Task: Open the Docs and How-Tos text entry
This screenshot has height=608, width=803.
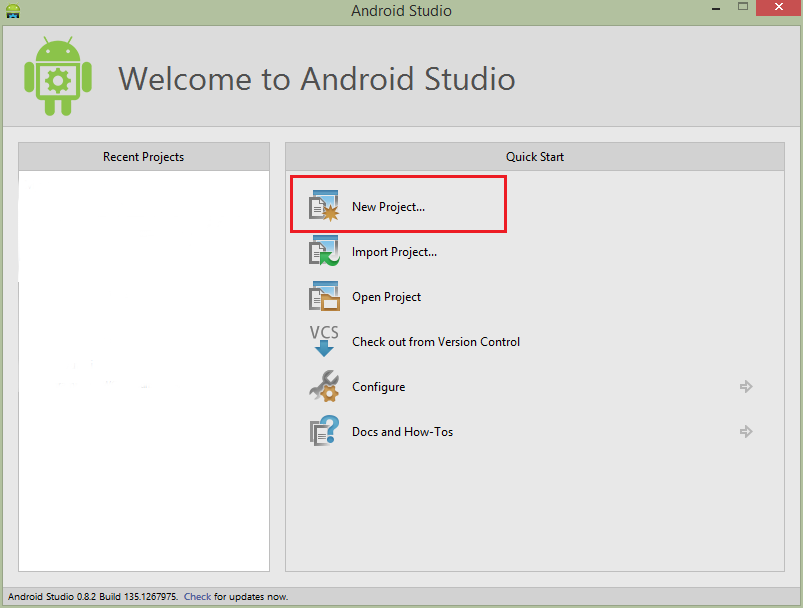Action: point(402,432)
